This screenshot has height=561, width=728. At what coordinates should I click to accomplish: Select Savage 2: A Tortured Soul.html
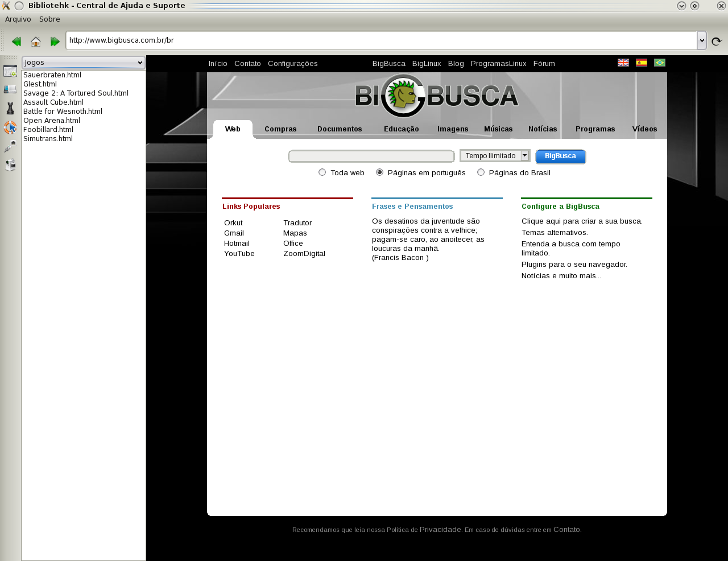pyautogui.click(x=76, y=93)
